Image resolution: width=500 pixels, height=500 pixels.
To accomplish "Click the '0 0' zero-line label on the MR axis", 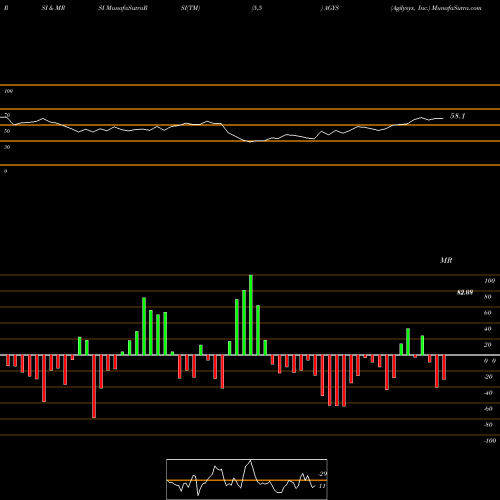I will 490,361.
